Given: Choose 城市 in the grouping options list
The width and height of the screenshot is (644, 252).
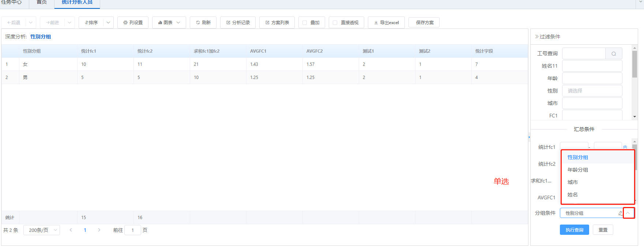Looking at the screenshot, I should (x=573, y=182).
